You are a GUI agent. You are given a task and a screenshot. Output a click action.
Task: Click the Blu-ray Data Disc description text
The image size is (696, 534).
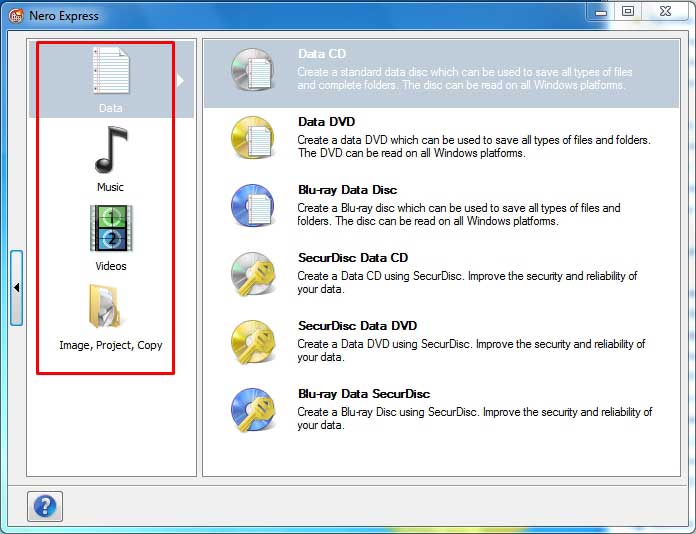[459, 214]
